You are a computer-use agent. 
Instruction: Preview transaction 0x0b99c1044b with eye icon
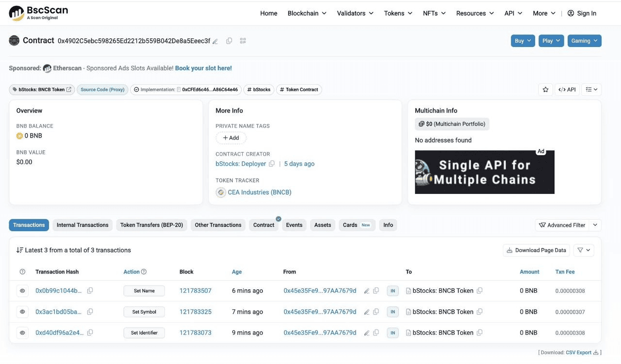pos(22,291)
